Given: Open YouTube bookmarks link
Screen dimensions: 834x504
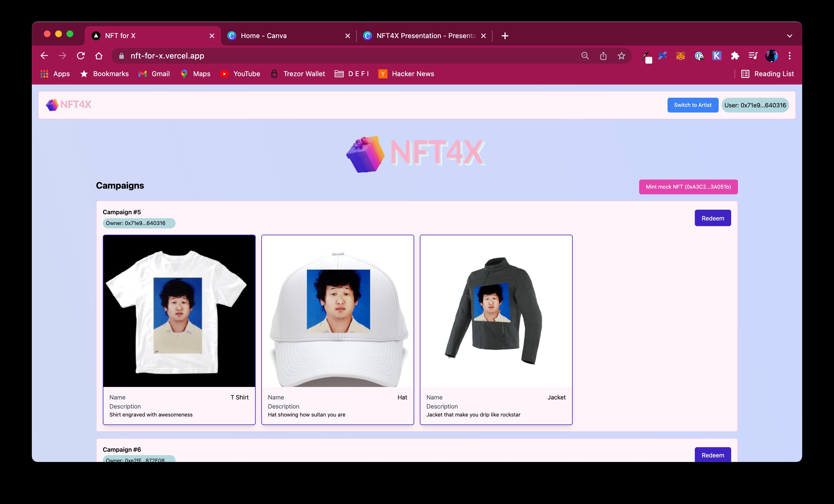Looking at the screenshot, I should pyautogui.click(x=247, y=73).
